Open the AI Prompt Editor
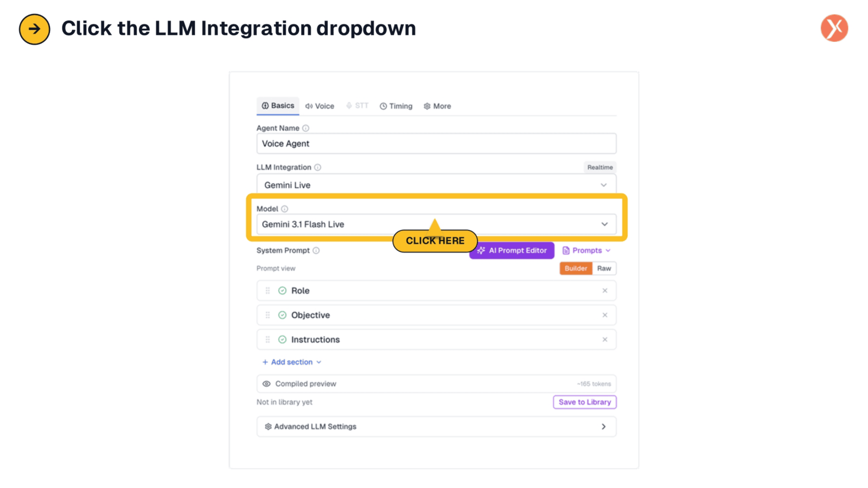868x488 pixels. 512,251
